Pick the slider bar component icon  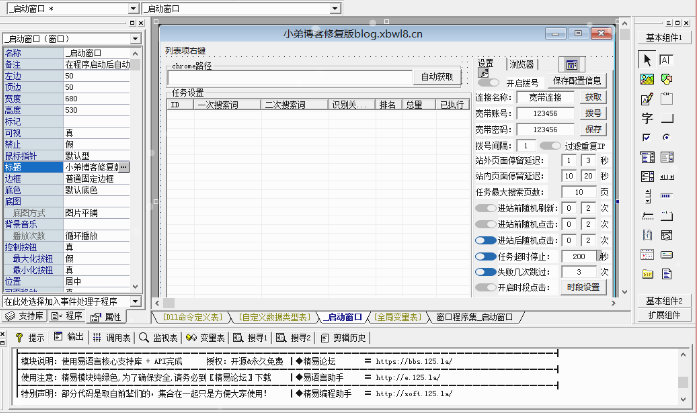tap(647, 216)
